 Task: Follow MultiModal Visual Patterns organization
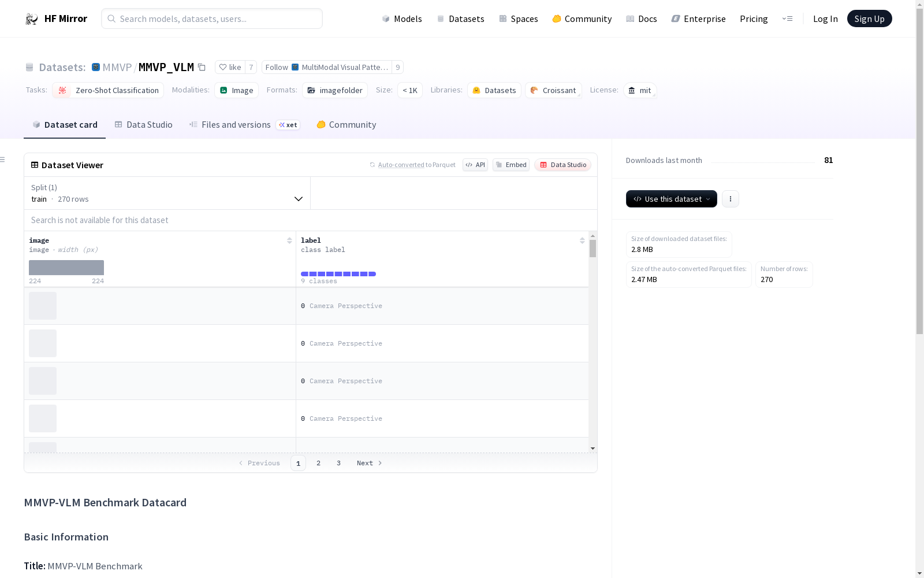pos(327,67)
